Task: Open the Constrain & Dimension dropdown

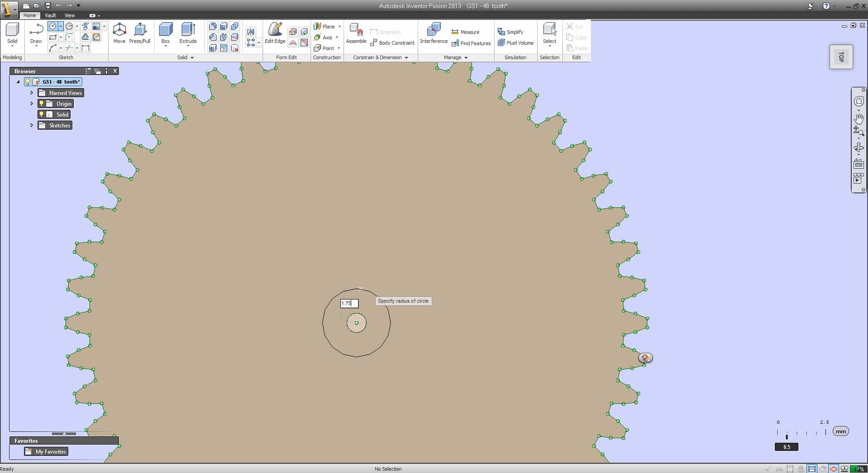Action: [406, 57]
